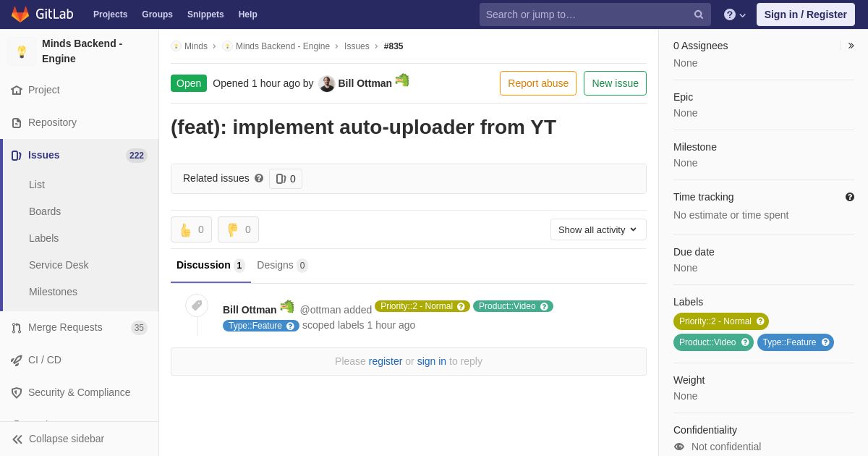
Task: Open Boards in the Issues submenu
Action: coord(45,211)
